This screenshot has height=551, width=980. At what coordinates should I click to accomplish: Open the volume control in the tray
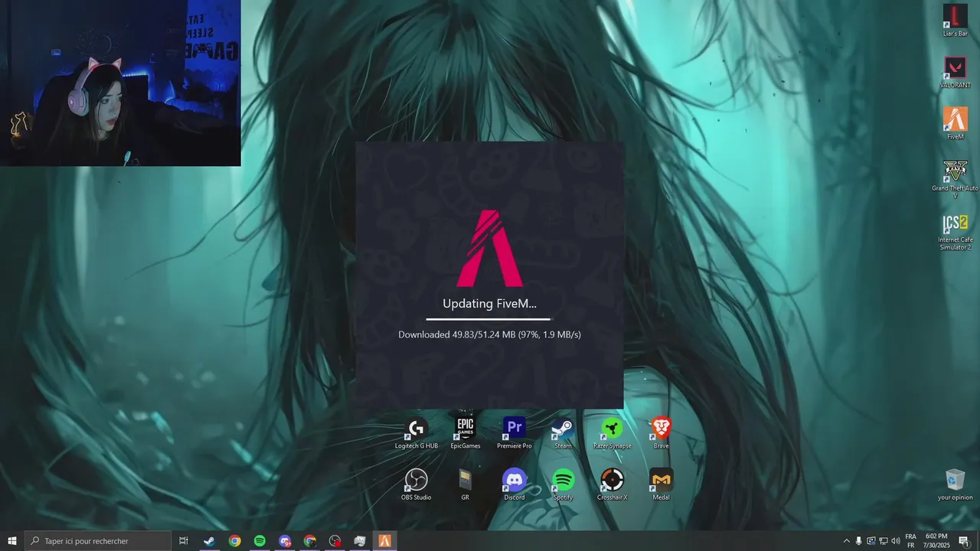click(x=896, y=541)
